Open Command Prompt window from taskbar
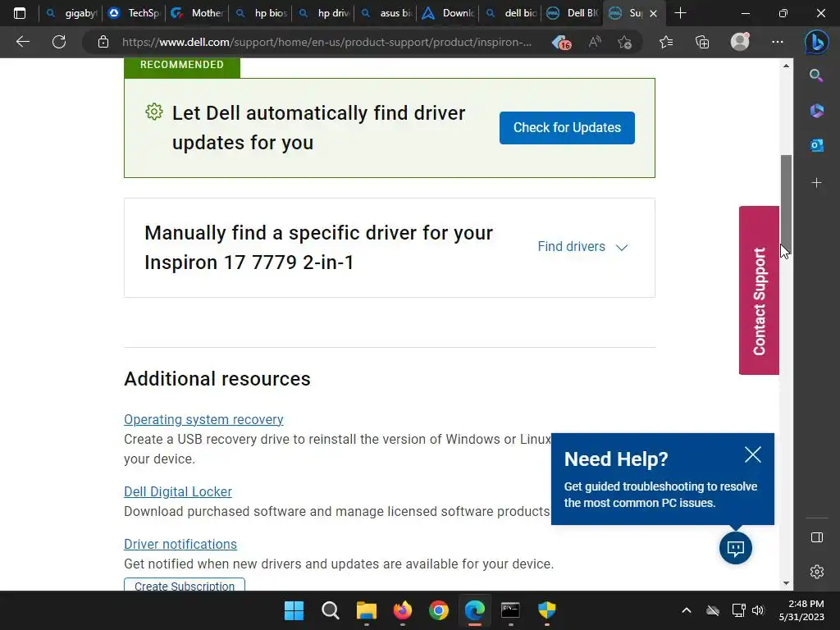Image resolution: width=840 pixels, height=630 pixels. click(x=510, y=610)
